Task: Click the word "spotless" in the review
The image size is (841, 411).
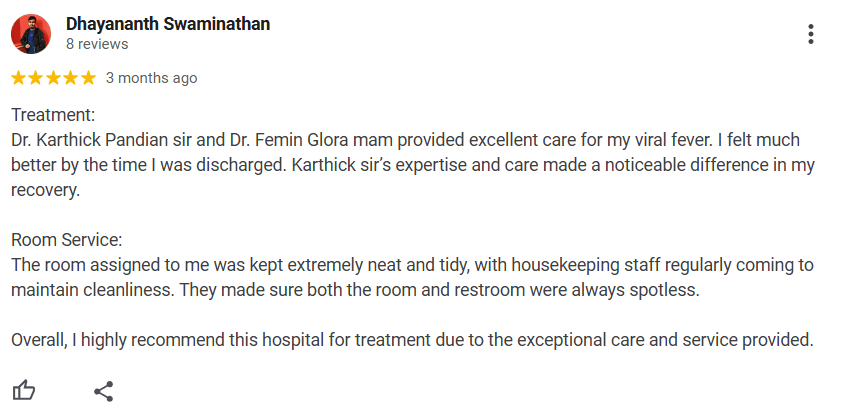Action: [x=664, y=290]
